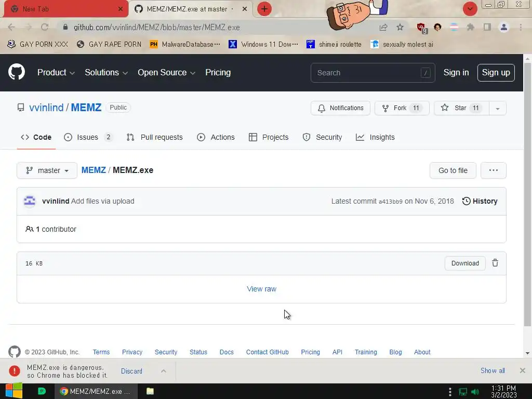Click the Pricing header link
532x399 pixels.
pyautogui.click(x=218, y=72)
